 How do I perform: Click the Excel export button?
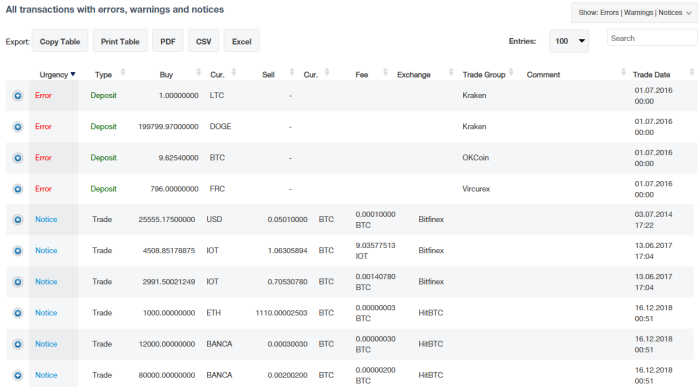(x=242, y=41)
